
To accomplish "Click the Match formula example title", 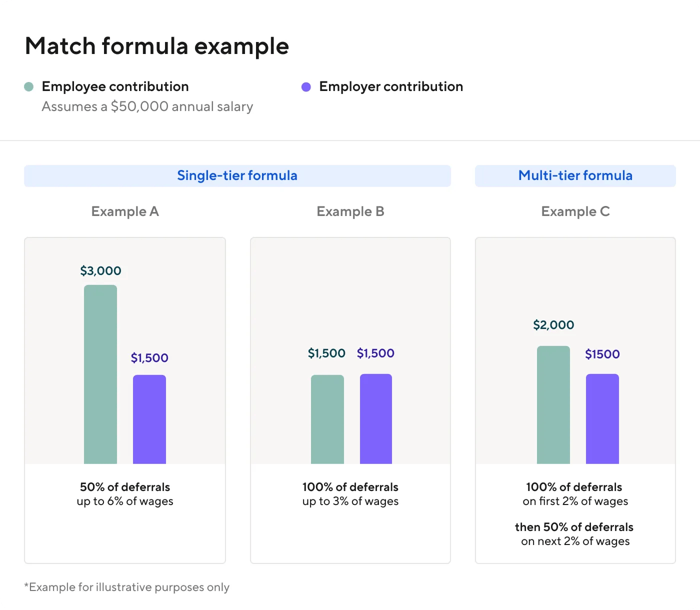I will pyautogui.click(x=157, y=46).
